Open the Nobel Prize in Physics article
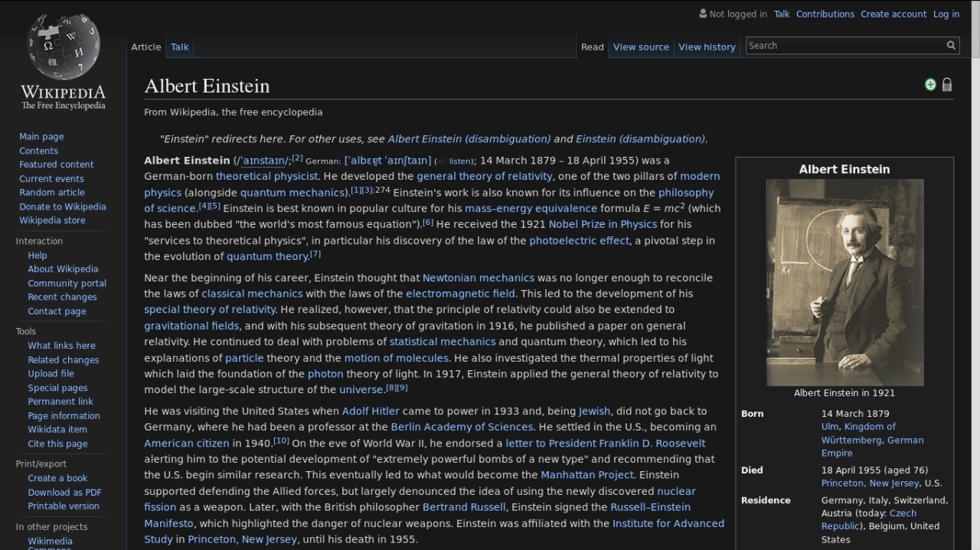 coord(603,224)
